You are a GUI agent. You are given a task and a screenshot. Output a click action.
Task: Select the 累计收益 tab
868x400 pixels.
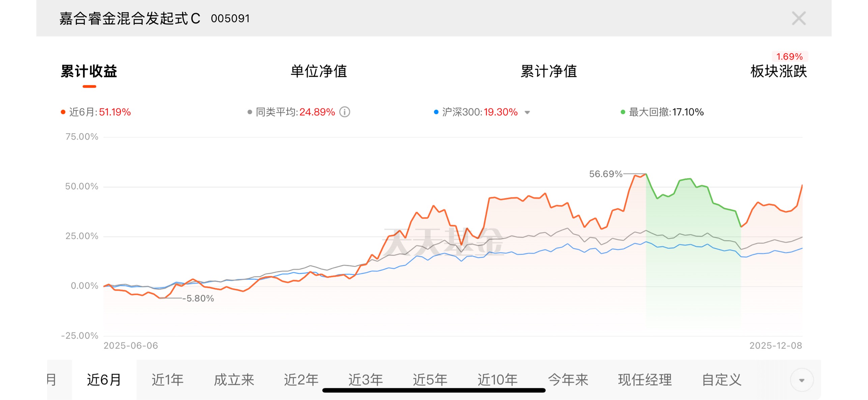coord(89,71)
